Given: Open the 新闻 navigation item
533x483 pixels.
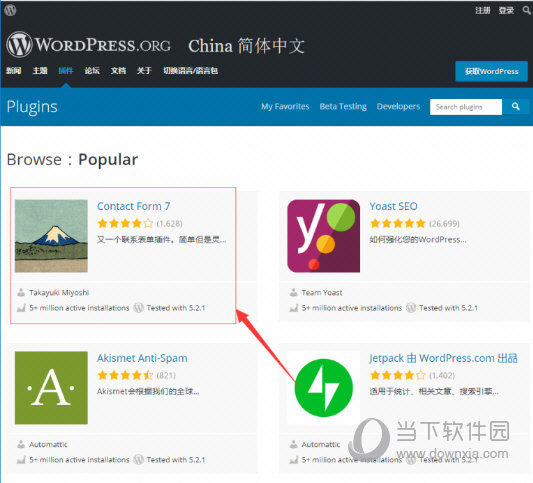Looking at the screenshot, I should coord(14,71).
